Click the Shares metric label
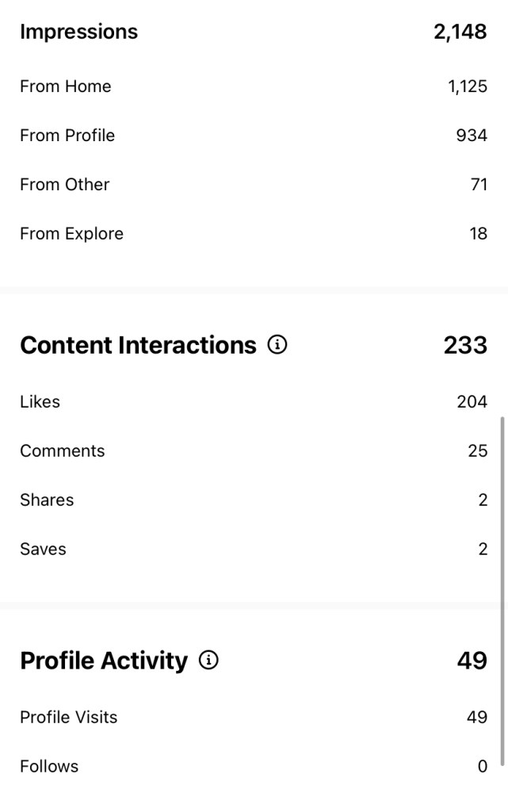This screenshot has height=812, width=508. tap(47, 500)
